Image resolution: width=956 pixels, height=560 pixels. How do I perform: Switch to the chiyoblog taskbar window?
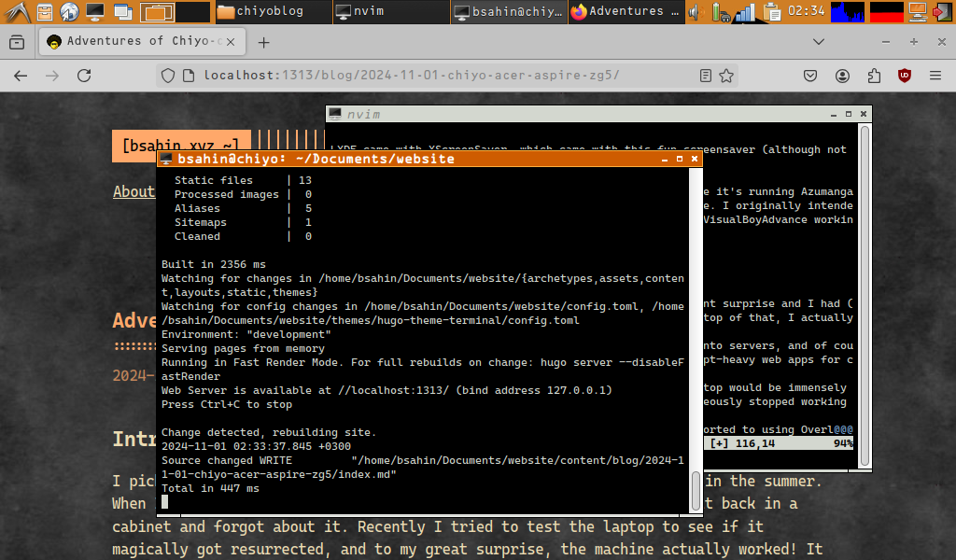pyautogui.click(x=274, y=11)
